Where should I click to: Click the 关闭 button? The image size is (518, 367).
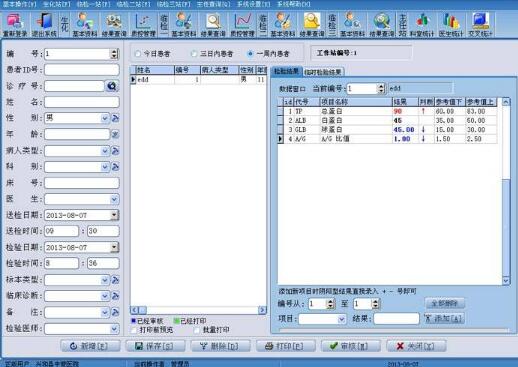coord(416,346)
